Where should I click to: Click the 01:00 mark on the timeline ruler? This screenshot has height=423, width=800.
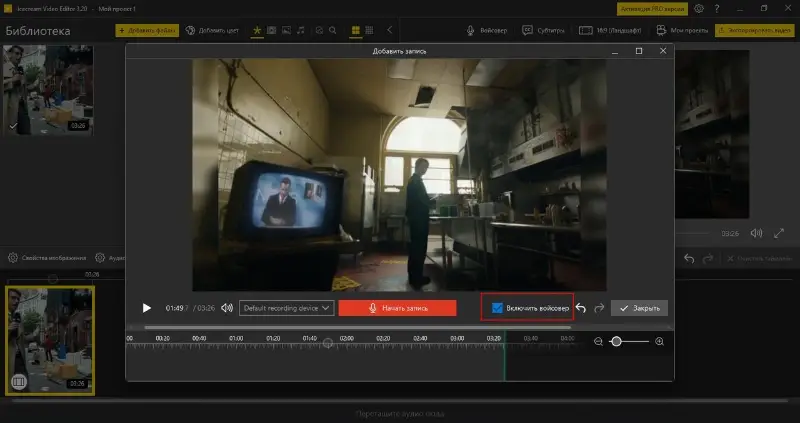[x=236, y=338]
